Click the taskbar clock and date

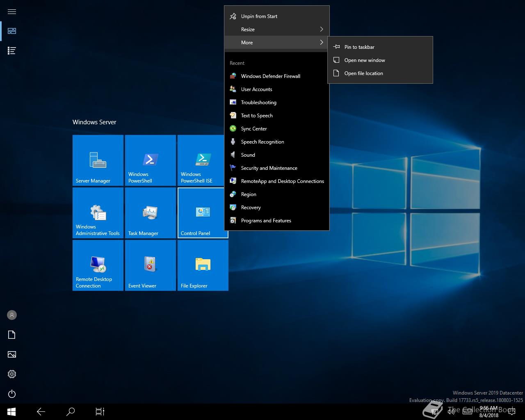tap(488, 412)
